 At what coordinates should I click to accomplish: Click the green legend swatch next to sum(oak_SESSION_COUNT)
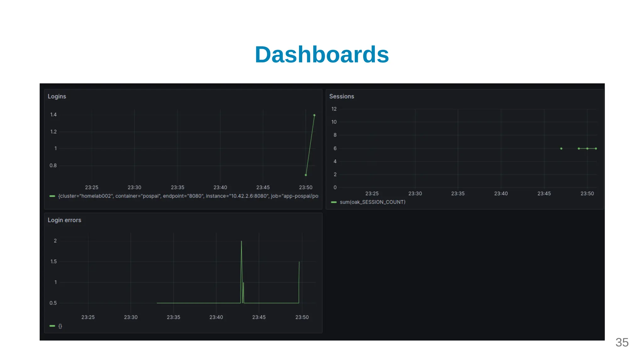tap(334, 202)
